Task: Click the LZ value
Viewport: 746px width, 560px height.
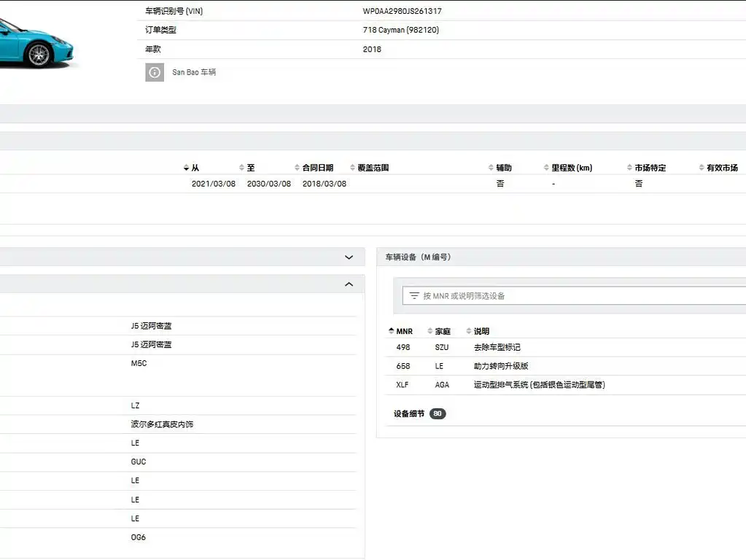Action: click(135, 406)
